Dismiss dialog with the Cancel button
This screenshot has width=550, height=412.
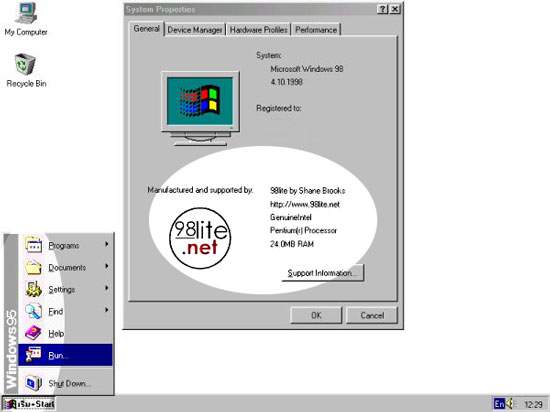[x=372, y=315]
